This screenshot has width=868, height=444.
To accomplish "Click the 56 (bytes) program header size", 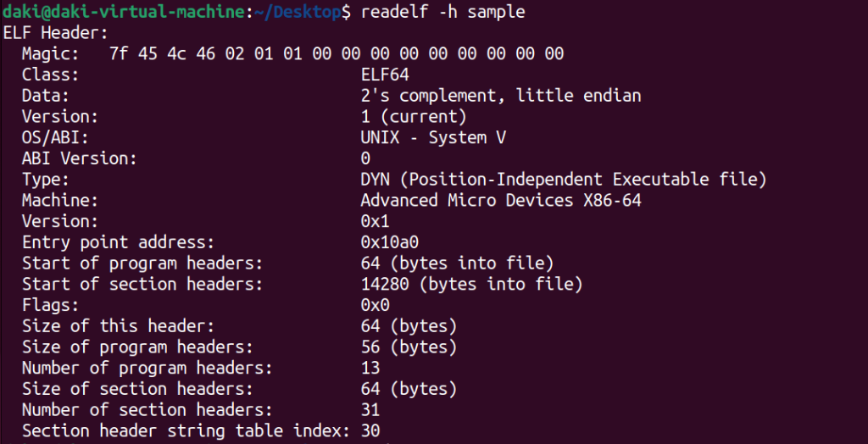I will coord(409,347).
